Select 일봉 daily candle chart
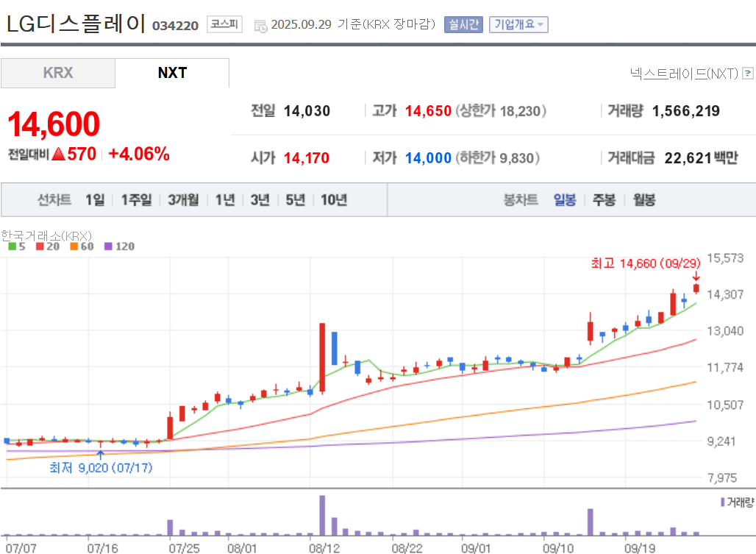 (x=565, y=199)
